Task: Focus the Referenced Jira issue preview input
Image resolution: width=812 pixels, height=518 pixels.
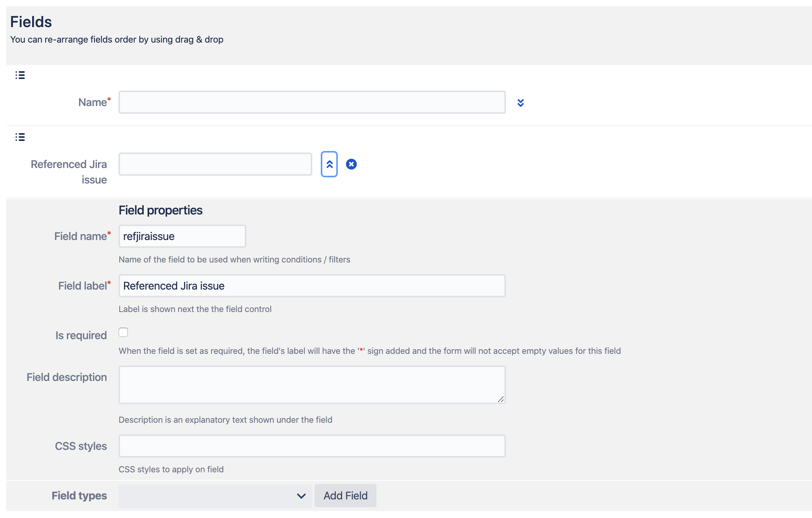Action: pyautogui.click(x=215, y=164)
